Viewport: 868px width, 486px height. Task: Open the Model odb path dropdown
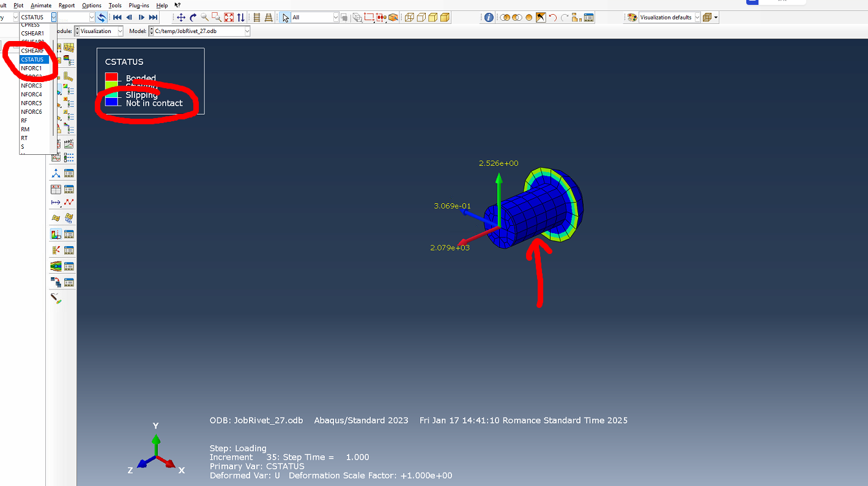pos(247,31)
